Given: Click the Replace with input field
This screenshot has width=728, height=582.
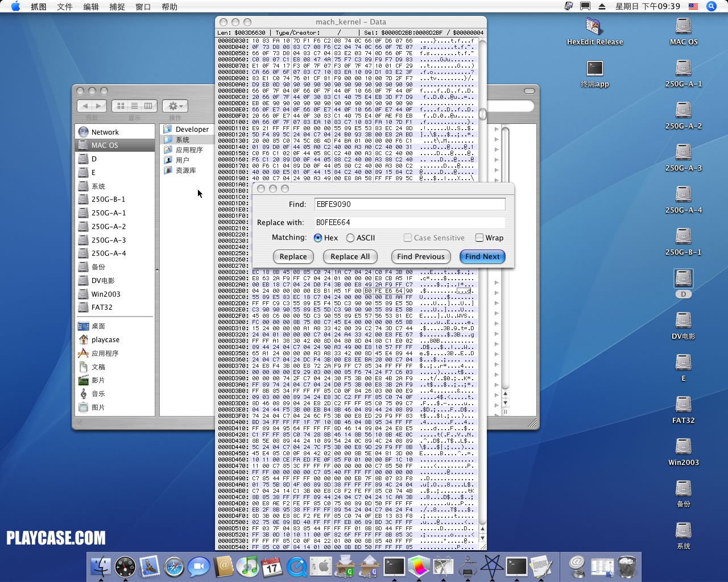Looking at the screenshot, I should point(409,222).
